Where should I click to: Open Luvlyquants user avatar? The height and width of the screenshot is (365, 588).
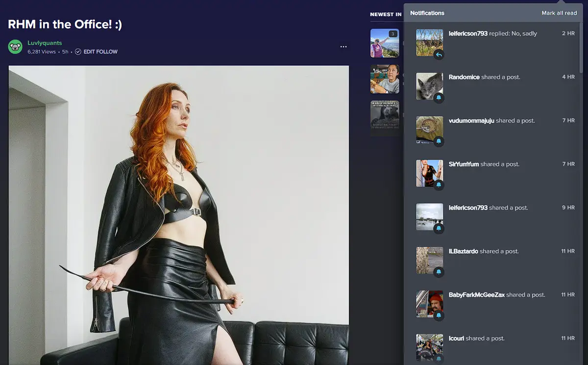point(15,47)
